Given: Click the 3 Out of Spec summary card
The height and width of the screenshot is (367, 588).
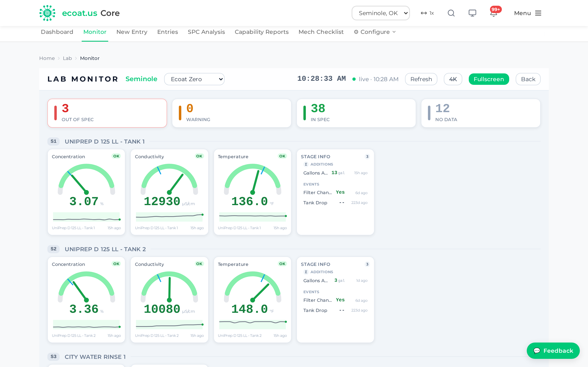Looking at the screenshot, I should [107, 113].
